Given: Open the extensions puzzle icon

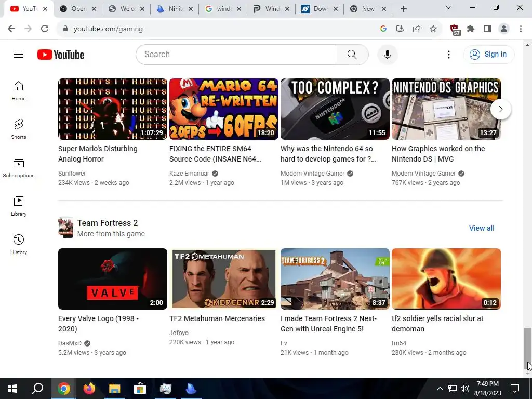Looking at the screenshot, I should (x=471, y=29).
